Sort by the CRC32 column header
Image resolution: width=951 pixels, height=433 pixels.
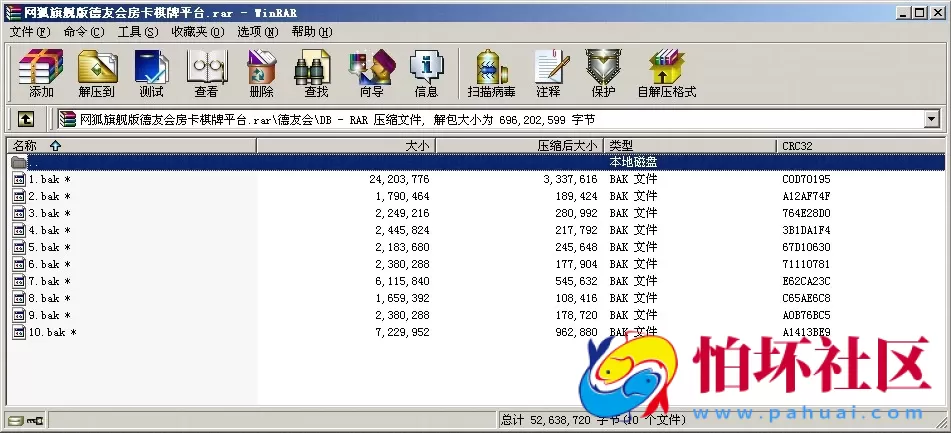point(860,146)
